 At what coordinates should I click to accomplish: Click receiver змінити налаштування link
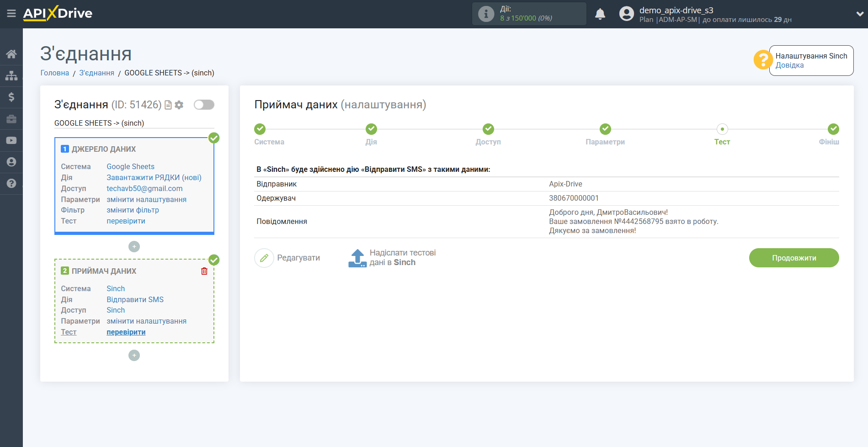[x=147, y=321]
